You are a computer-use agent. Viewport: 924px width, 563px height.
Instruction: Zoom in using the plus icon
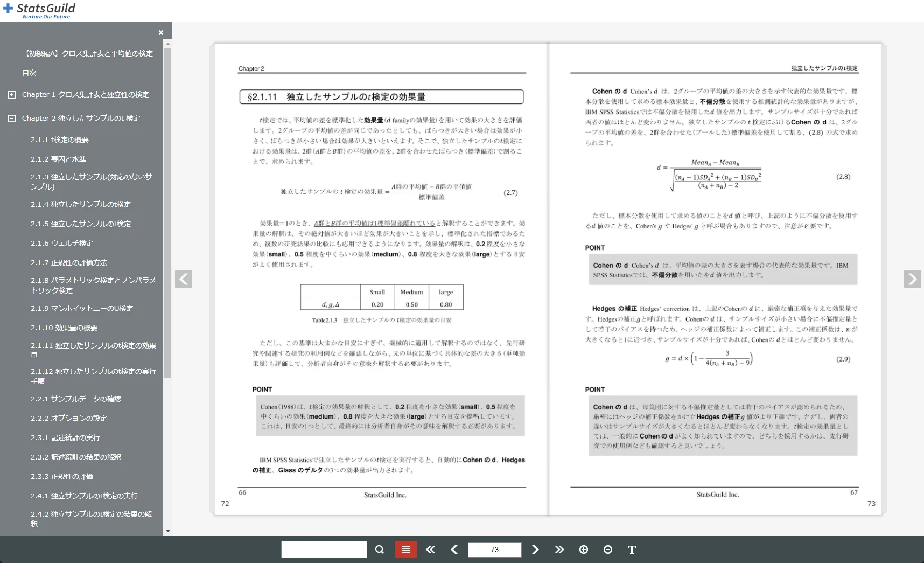(x=584, y=550)
